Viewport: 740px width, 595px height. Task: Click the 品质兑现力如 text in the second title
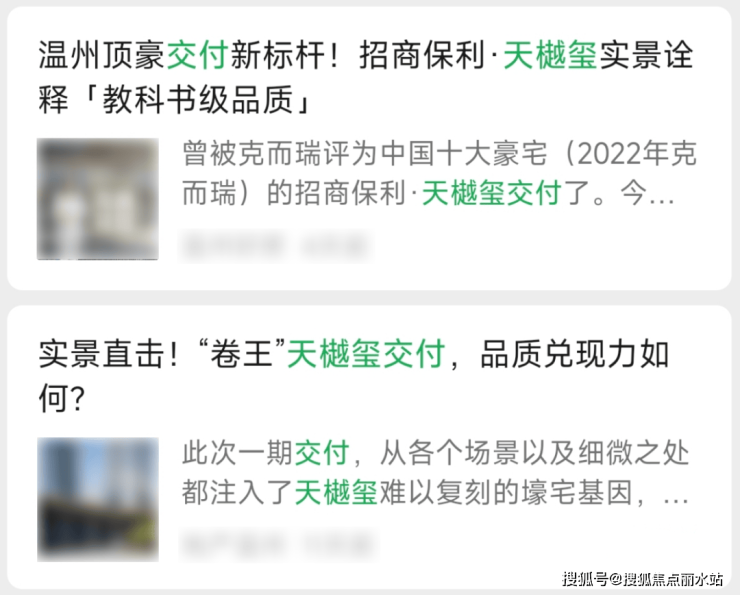(575, 354)
